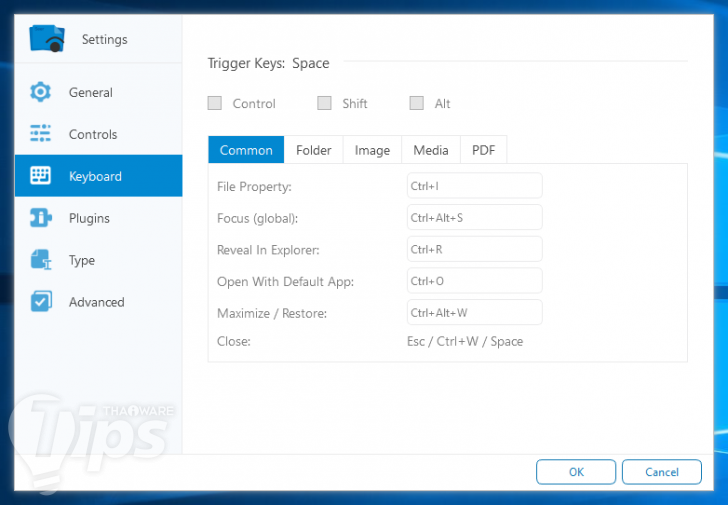Edit the File Property shortcut field
728x505 pixels.
474,186
